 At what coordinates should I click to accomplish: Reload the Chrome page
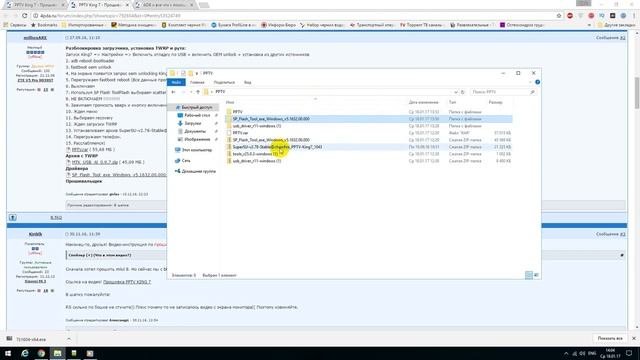pos(24,16)
